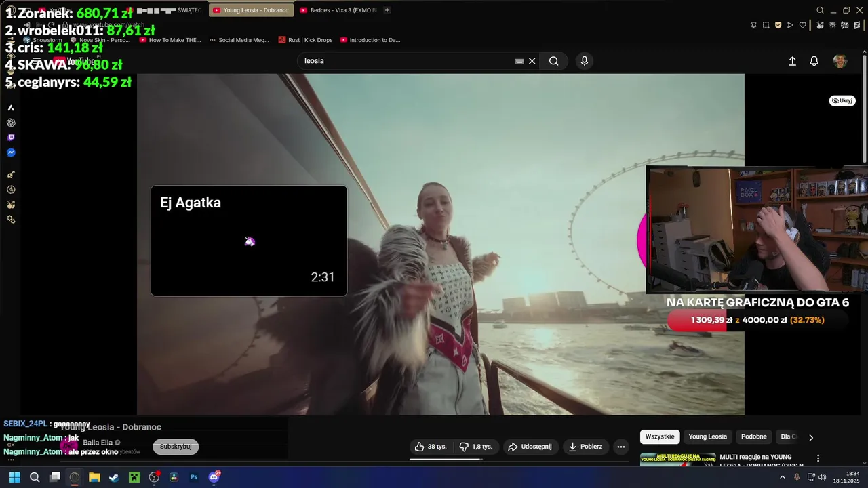Open the 'Snowstorm' bookmark
Screen dimensions: 868x488
pyautogui.click(x=42, y=40)
